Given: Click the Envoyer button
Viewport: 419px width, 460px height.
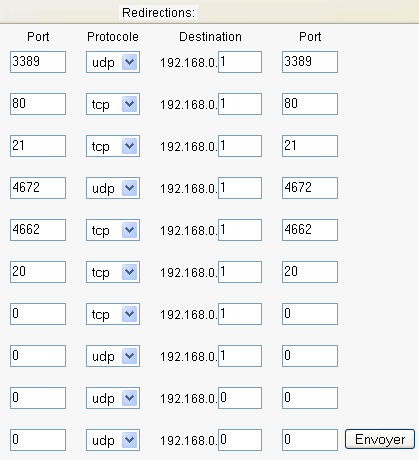Looking at the screenshot, I should coord(380,439).
